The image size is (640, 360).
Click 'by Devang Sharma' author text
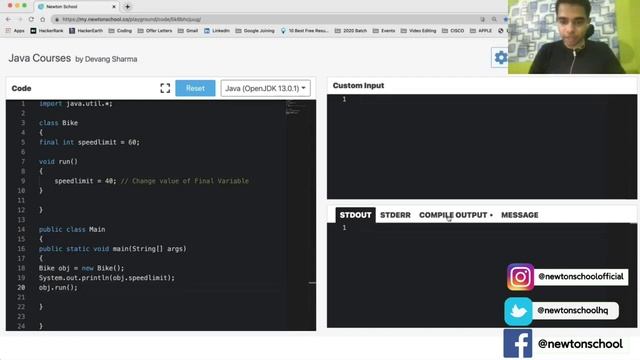(106, 59)
